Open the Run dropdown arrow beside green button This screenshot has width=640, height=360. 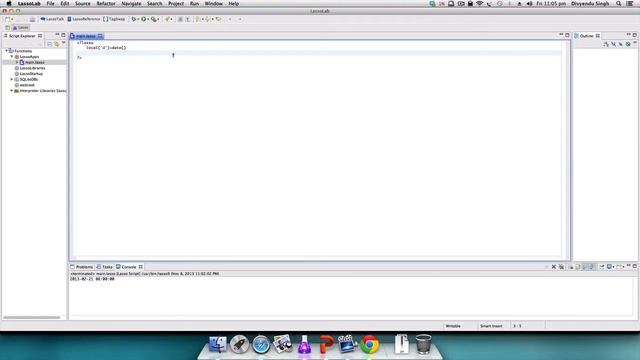pos(148,19)
